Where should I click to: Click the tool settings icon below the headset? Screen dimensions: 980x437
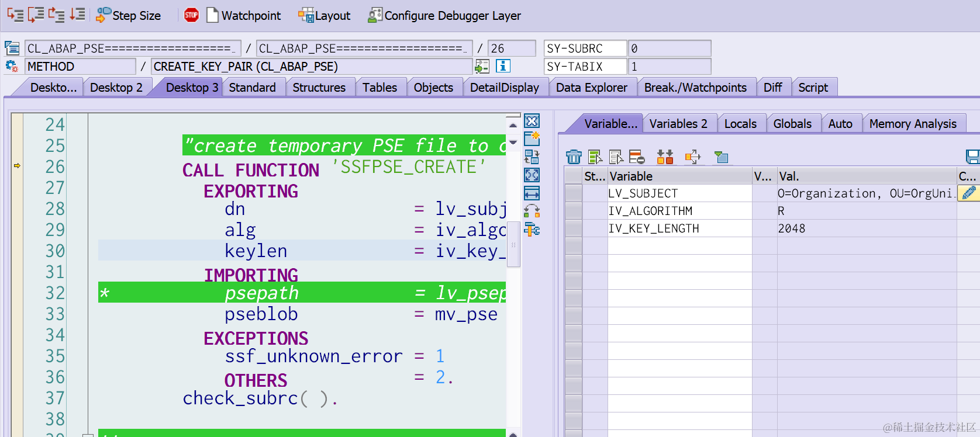532,229
